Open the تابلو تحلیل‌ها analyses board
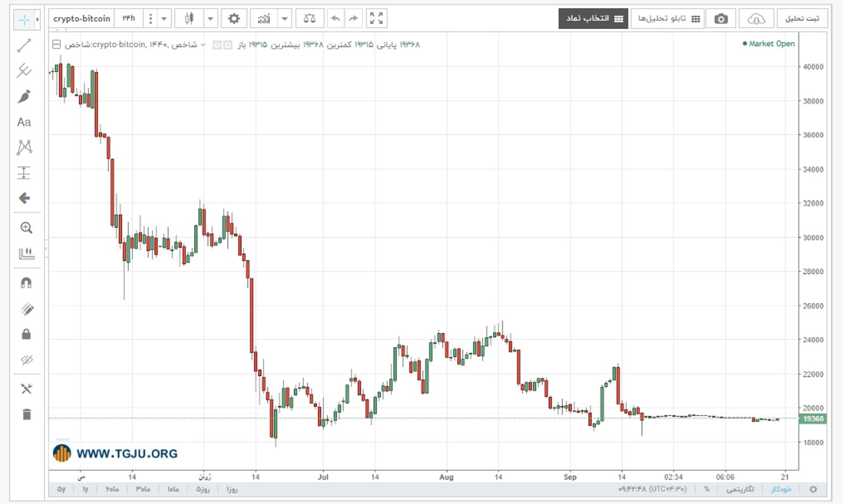This screenshot has height=504, width=843. point(668,19)
